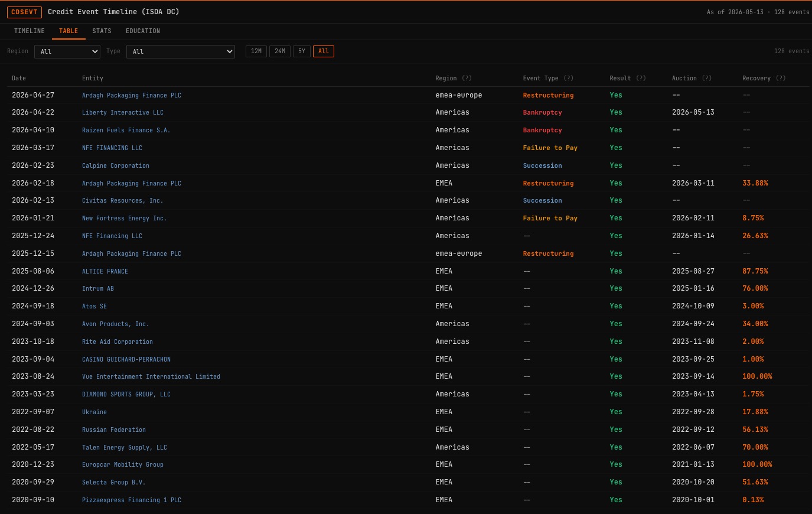Open Ardagh Packaging Finance PLC dated 2026-02-18
Screen dimensions: 812x514
coord(132,183)
